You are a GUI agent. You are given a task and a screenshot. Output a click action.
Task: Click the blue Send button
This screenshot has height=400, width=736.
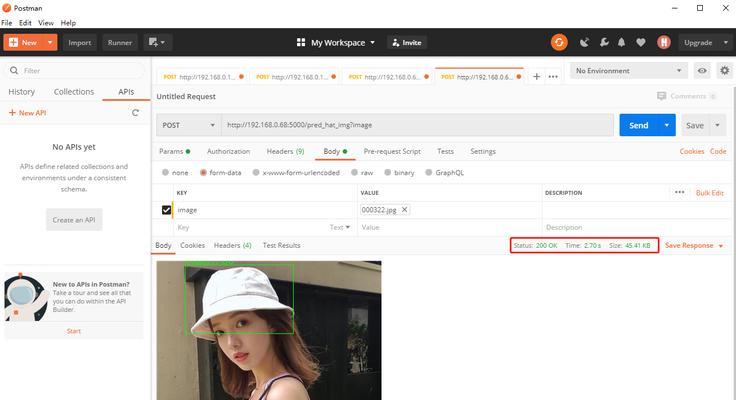tap(639, 125)
